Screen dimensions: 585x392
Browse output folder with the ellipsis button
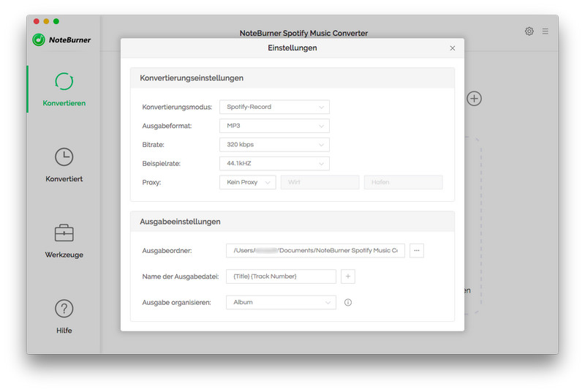416,251
